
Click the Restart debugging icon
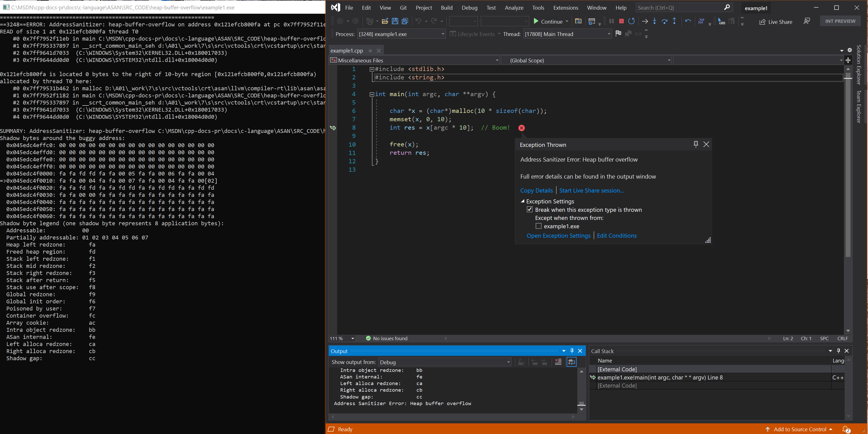coord(632,21)
